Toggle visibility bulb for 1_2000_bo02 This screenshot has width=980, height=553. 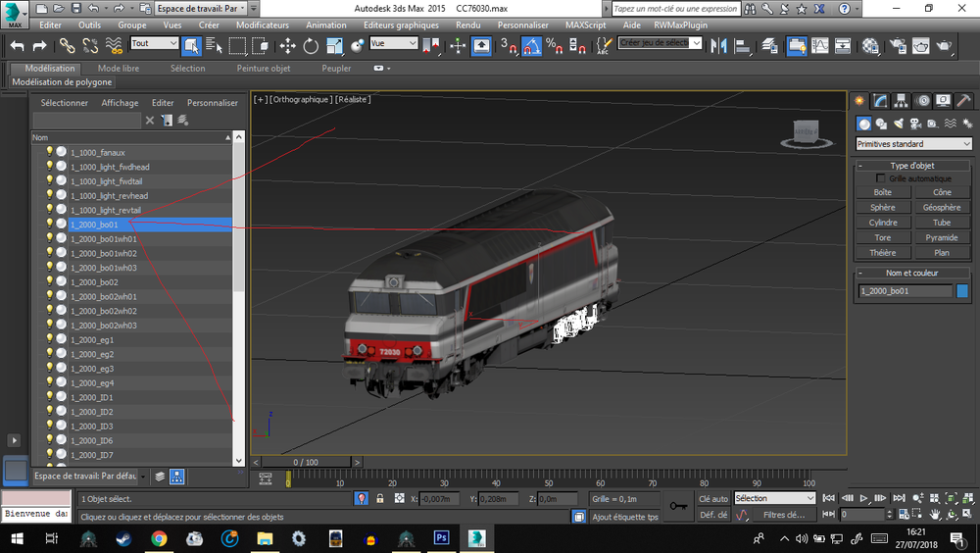coord(50,281)
